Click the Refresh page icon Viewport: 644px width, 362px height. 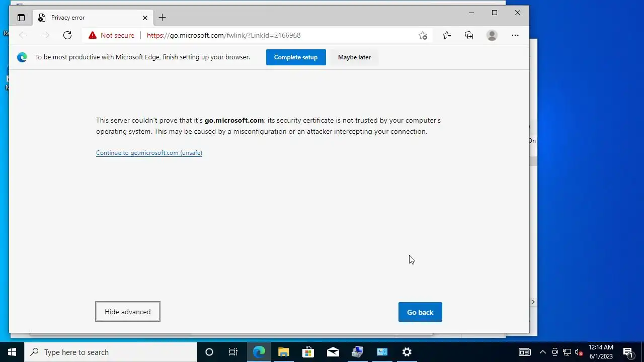click(67, 35)
